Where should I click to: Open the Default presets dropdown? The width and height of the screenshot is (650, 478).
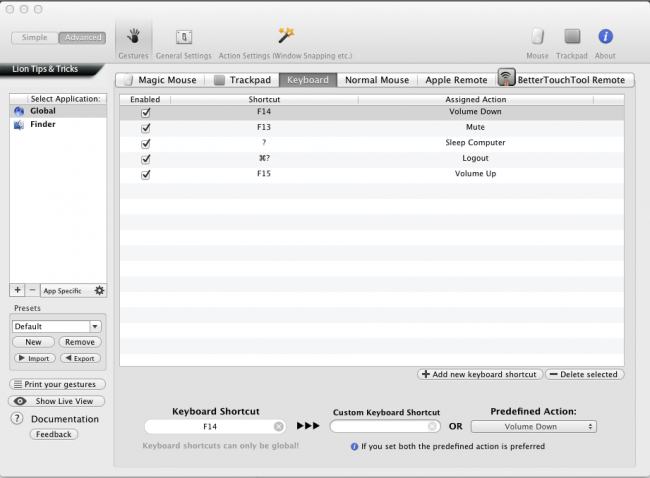(95, 326)
